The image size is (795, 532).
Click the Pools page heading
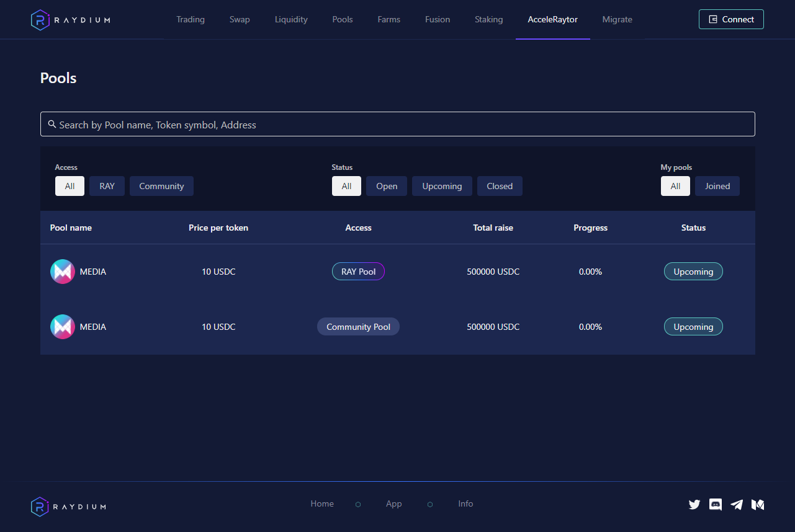pyautogui.click(x=58, y=78)
